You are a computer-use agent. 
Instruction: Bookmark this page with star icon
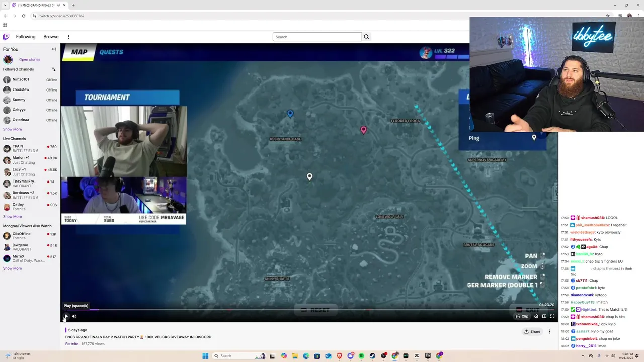608,16
